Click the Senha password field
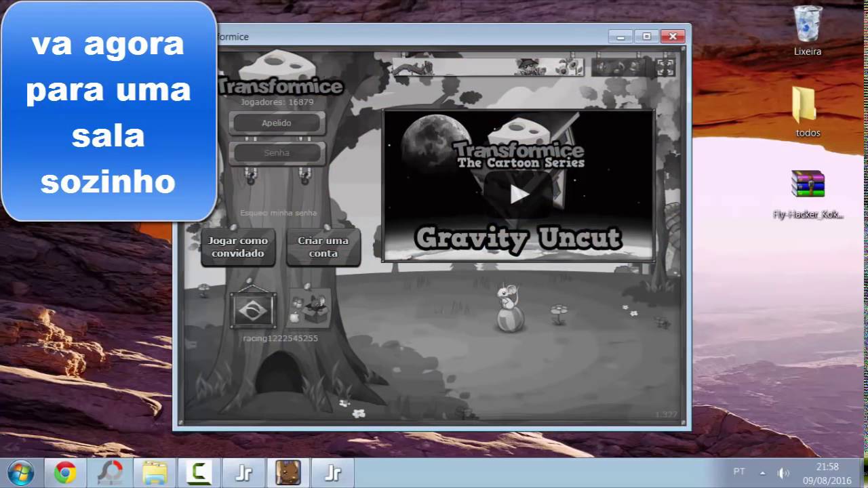This screenshot has width=868, height=488. point(277,153)
